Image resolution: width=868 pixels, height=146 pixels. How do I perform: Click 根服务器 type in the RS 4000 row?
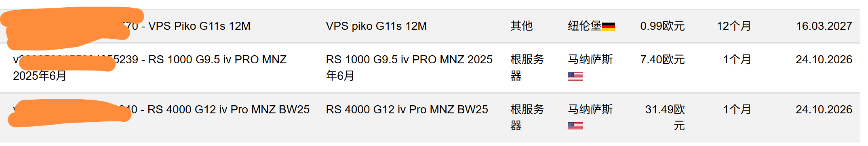tap(527, 117)
